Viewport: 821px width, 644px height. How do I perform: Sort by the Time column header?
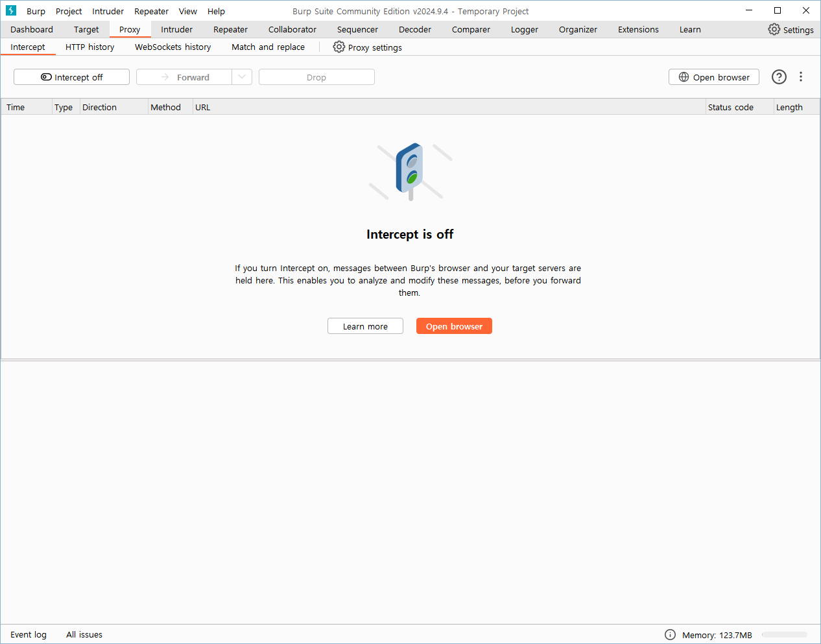coord(27,107)
